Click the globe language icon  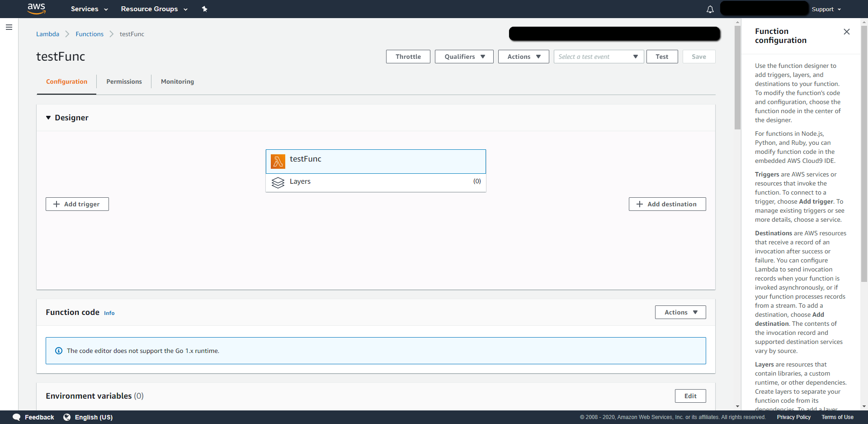tap(67, 417)
